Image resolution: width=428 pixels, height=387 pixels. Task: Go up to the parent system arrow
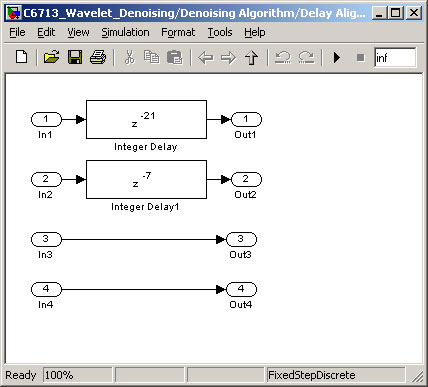tap(251, 58)
